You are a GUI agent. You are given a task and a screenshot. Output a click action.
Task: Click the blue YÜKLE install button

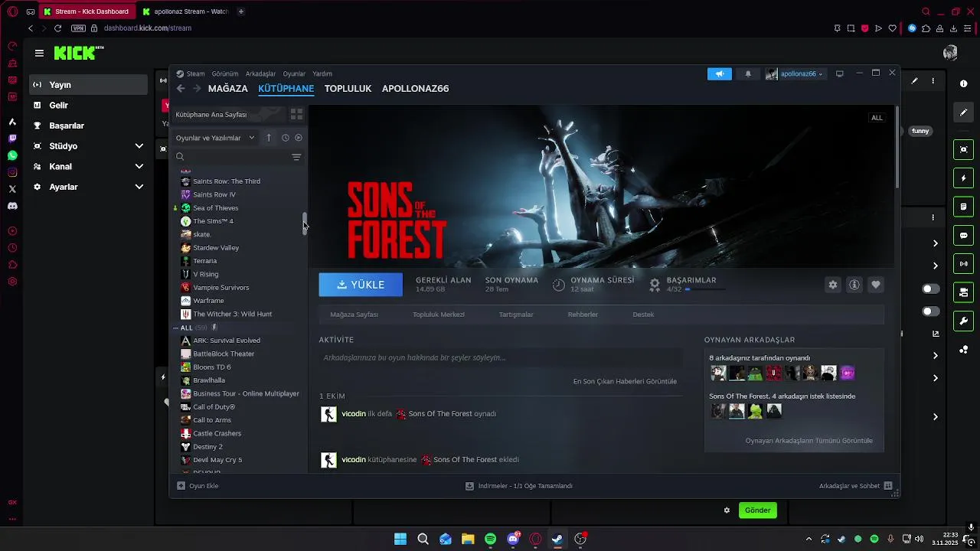tap(361, 285)
